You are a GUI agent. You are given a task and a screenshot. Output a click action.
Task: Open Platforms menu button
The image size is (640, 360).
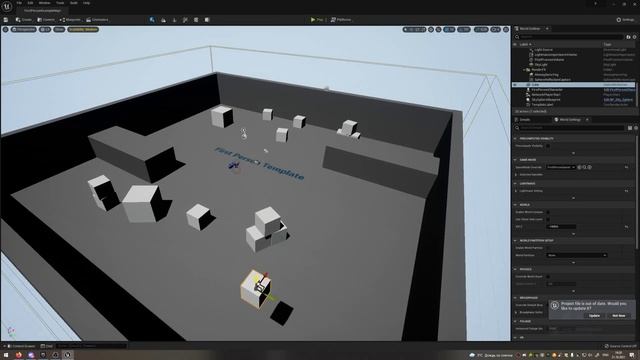[341, 20]
